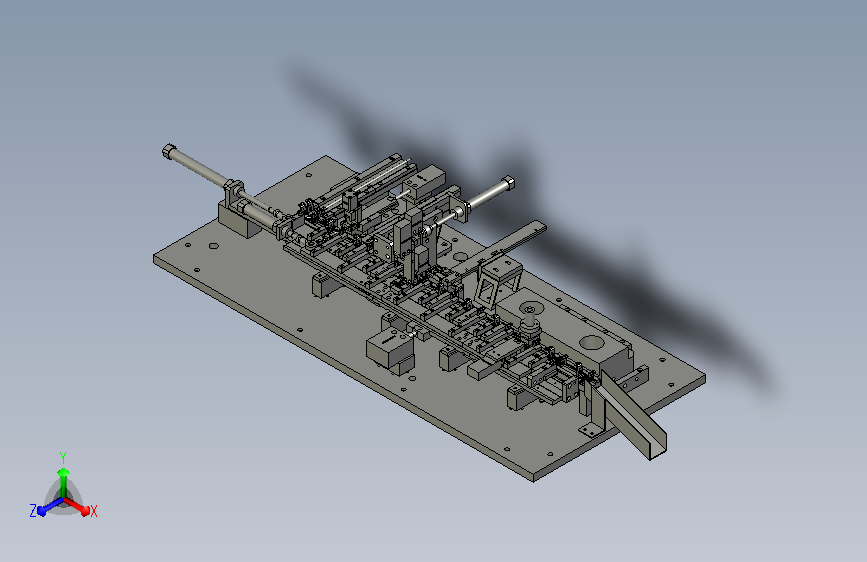Select the box-shaped motor block on plate front

[x=389, y=348]
